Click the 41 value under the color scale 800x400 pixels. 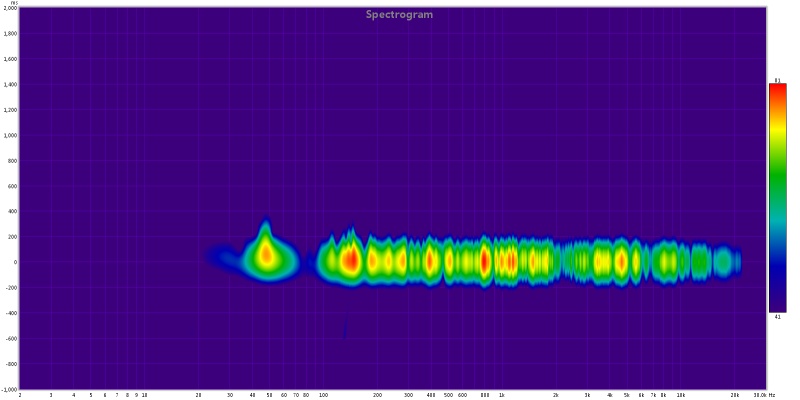(778, 317)
